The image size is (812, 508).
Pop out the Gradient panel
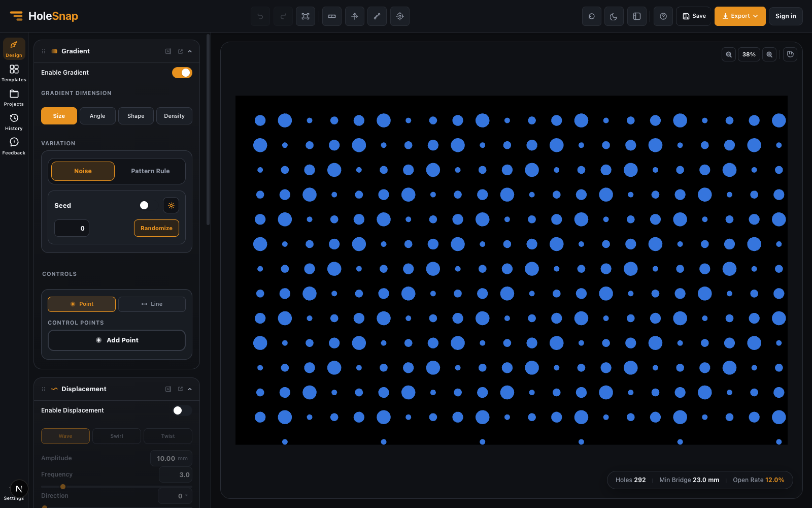pyautogui.click(x=180, y=51)
